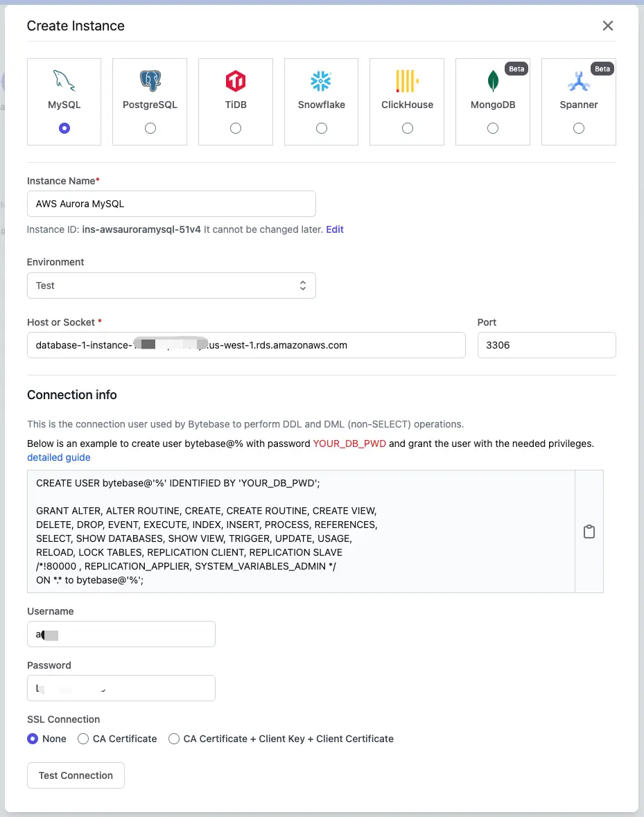Image resolution: width=644 pixels, height=817 pixels.
Task: Select the PostgreSQL radio button
Action: [x=150, y=128]
